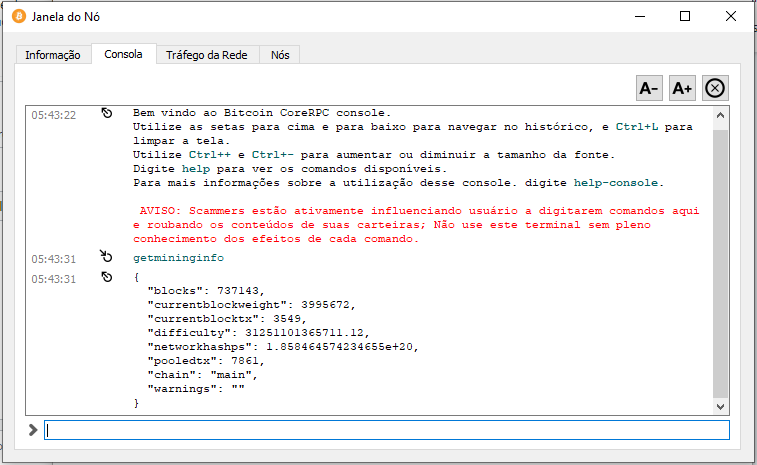Click the 05:43:22 timestamp
757x465 pixels.
tap(54, 115)
